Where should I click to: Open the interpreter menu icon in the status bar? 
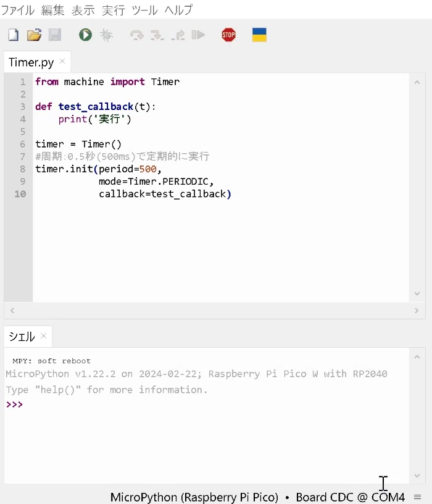coord(417,497)
